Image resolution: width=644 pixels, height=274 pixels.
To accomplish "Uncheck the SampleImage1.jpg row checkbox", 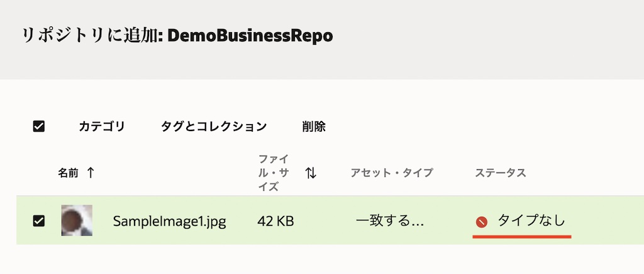I will click(x=38, y=220).
